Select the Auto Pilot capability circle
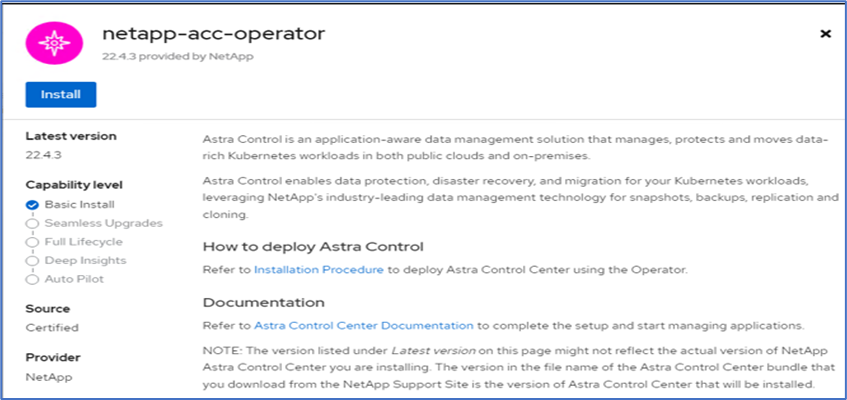This screenshot has width=847, height=400. (x=32, y=279)
